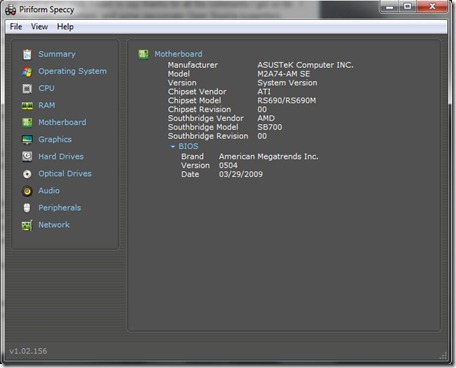This screenshot has height=368, width=456.
Task: Click the System Version value
Action: tap(287, 83)
